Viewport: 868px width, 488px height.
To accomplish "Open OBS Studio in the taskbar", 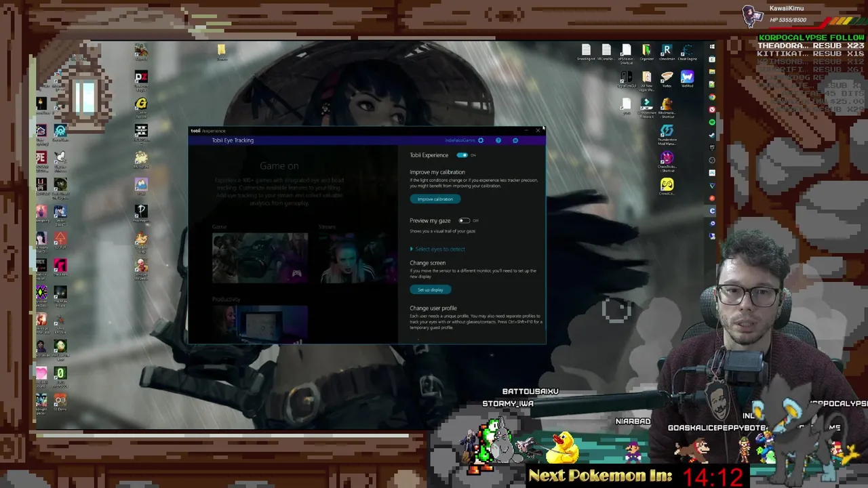I will point(712,160).
